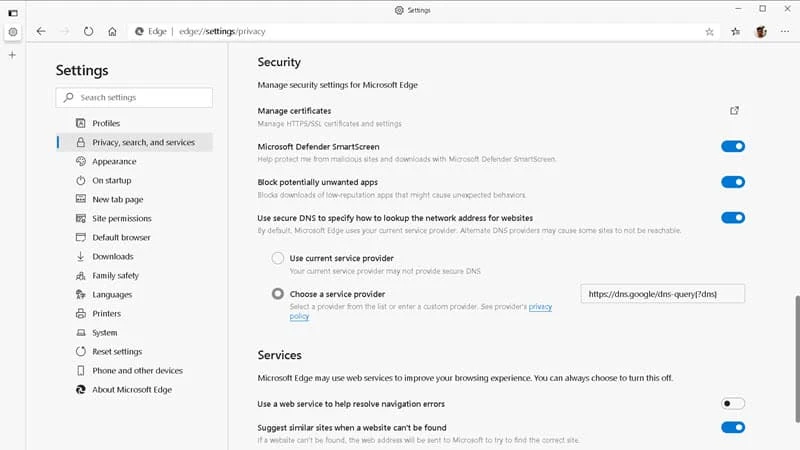This screenshot has width=800, height=450.
Task: Select the Settings vertical tab gear
Action: click(x=13, y=32)
